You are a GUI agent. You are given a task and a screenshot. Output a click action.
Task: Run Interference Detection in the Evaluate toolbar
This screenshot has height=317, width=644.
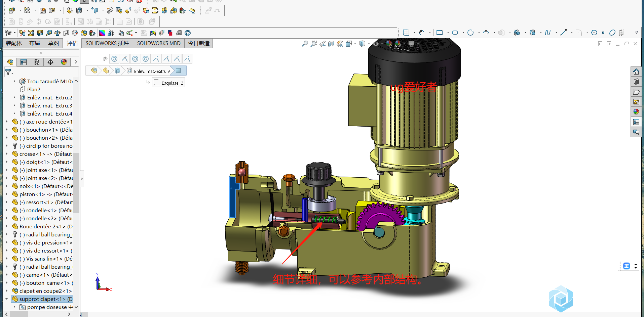click(x=22, y=33)
